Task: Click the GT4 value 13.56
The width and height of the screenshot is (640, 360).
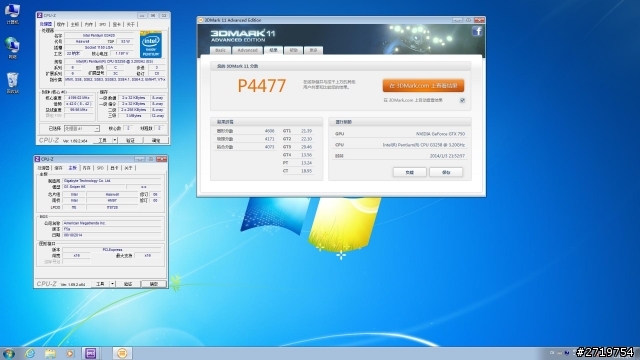Action: tap(307, 155)
